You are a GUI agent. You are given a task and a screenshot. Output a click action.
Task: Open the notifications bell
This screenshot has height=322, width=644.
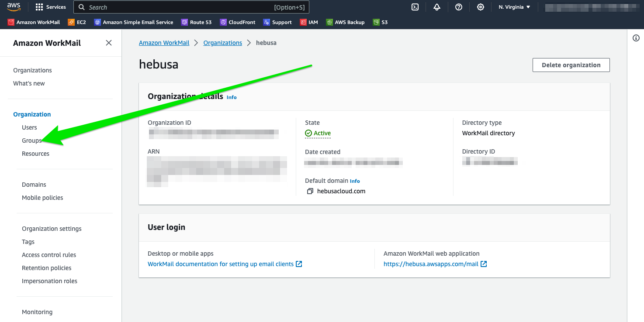[437, 7]
